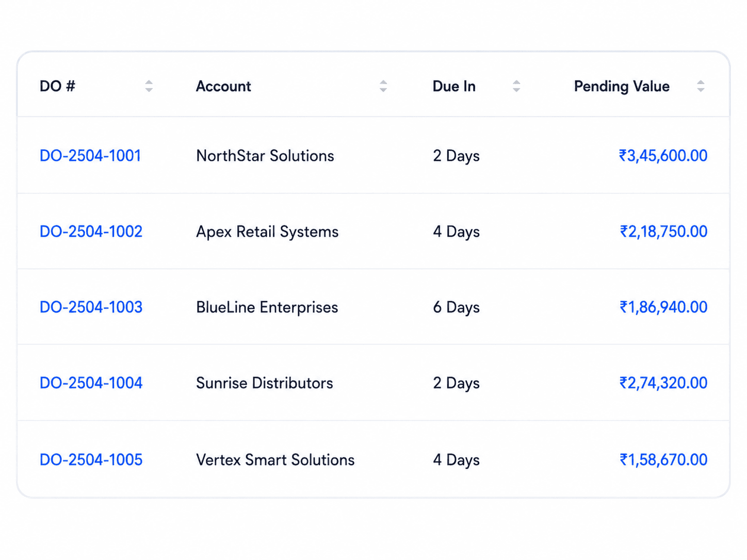Click '4 Days' in Apex Retail Systems row
This screenshot has height=560, width=747.
[456, 232]
